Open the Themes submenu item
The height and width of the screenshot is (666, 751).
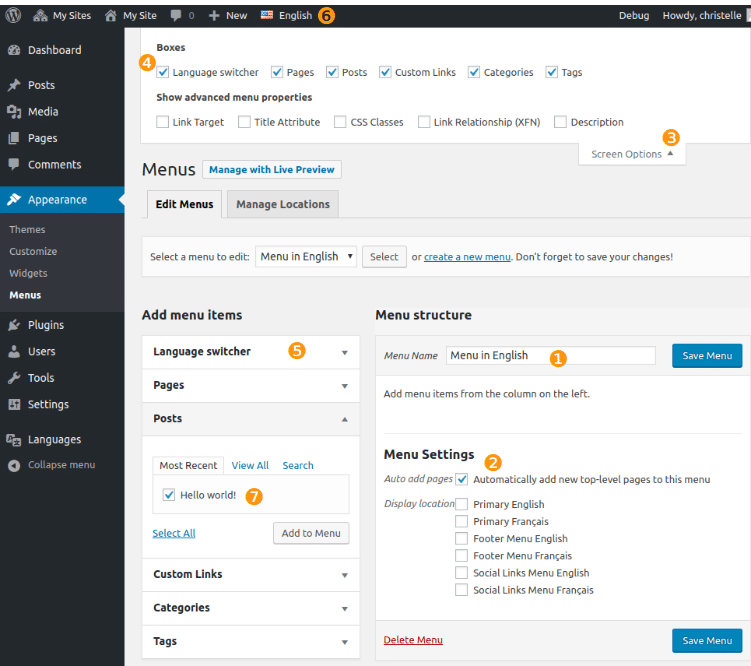coord(27,229)
